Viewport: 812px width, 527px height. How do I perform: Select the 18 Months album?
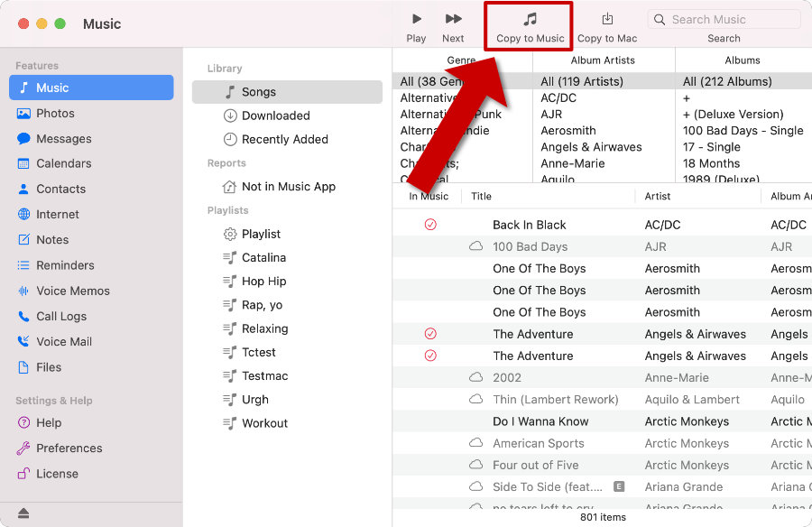(744, 163)
